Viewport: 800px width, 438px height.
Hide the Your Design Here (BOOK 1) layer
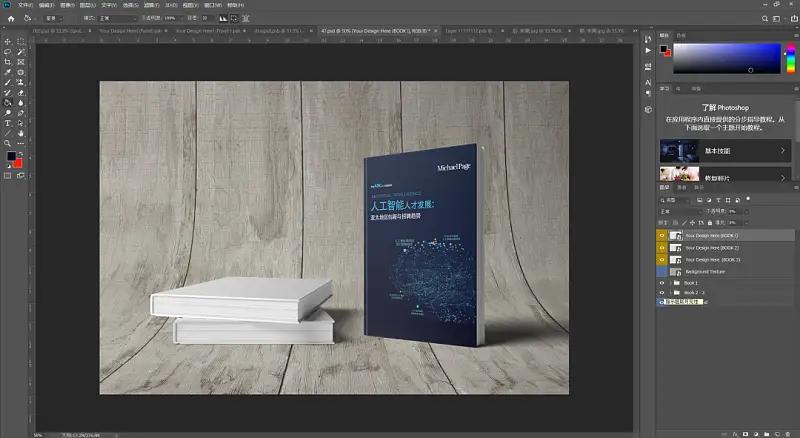coord(662,235)
